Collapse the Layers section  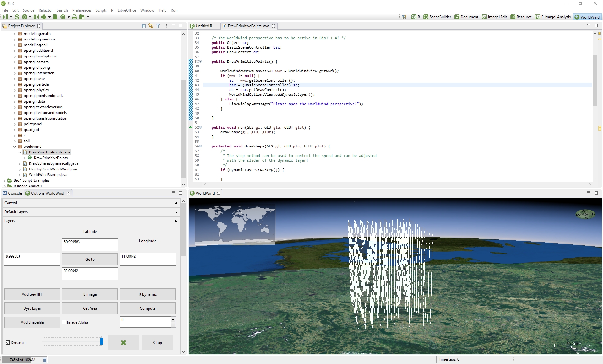[91, 221]
